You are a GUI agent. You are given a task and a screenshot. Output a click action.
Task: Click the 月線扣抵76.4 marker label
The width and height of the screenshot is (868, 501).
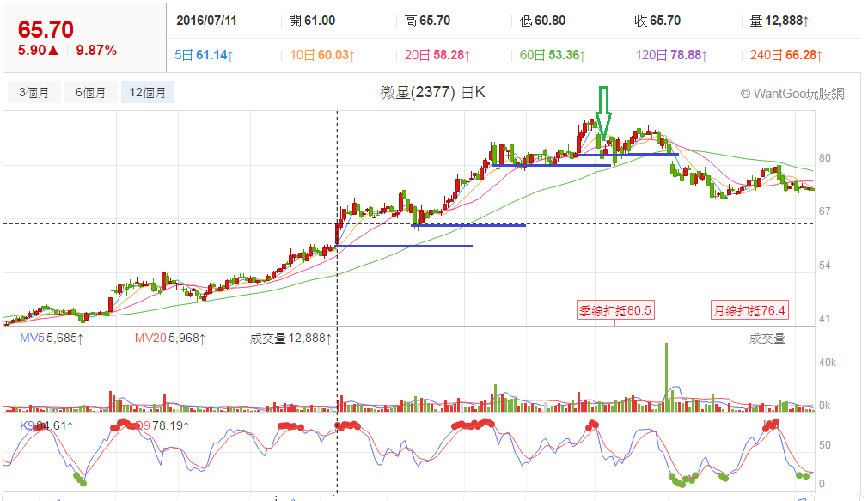(749, 310)
